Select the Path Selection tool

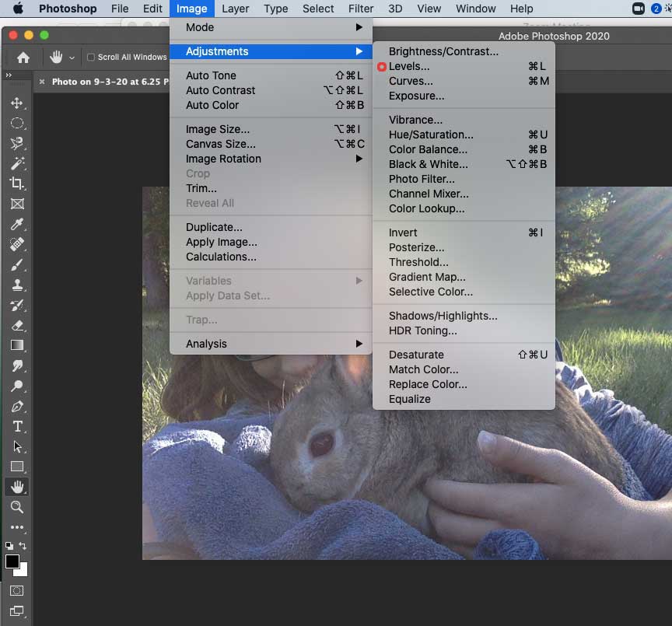pyautogui.click(x=17, y=446)
